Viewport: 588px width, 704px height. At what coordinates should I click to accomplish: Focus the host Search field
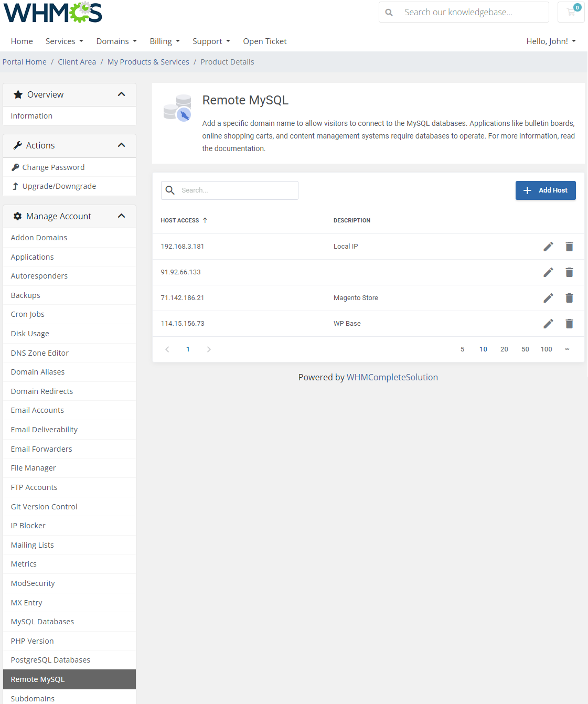[230, 190]
